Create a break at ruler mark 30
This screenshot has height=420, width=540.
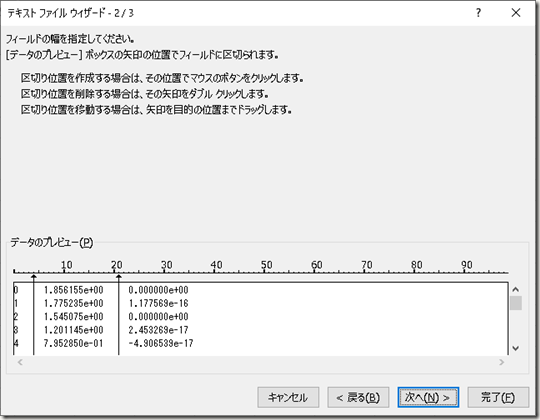coord(165,272)
